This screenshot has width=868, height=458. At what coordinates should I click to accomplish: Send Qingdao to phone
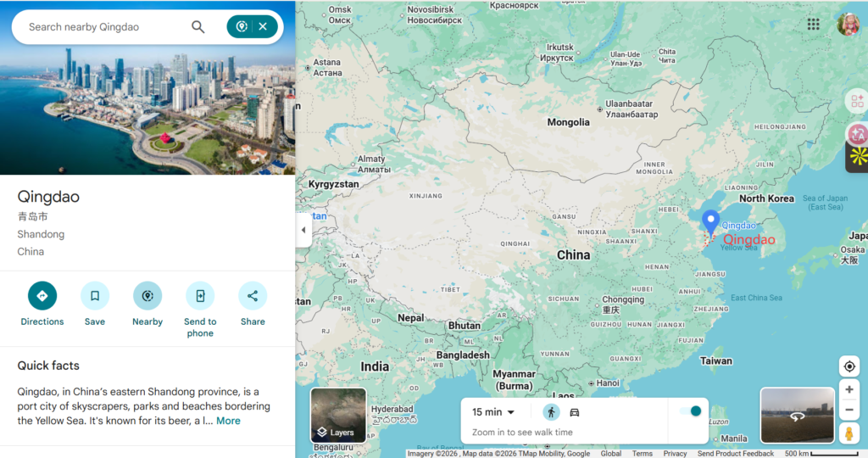click(200, 296)
